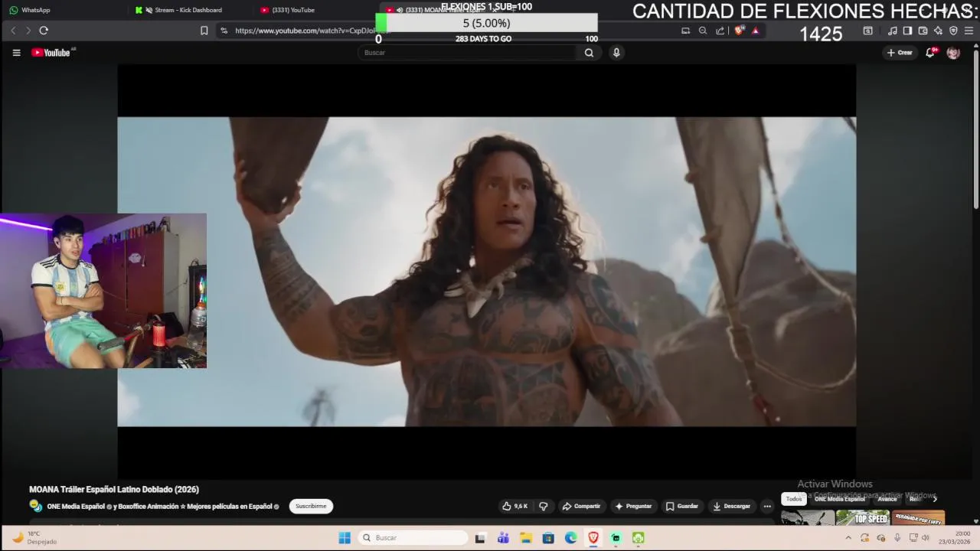Go to the YouTube home logo
The height and width of the screenshot is (551, 980).
[51, 53]
